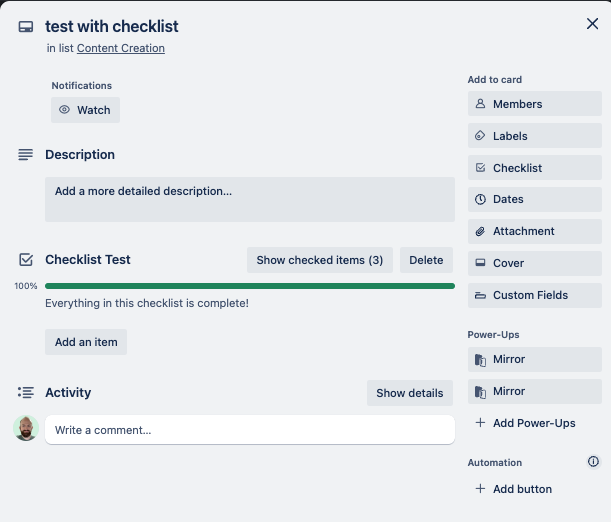Open Members in Add to card
The image size is (611, 522).
(535, 104)
